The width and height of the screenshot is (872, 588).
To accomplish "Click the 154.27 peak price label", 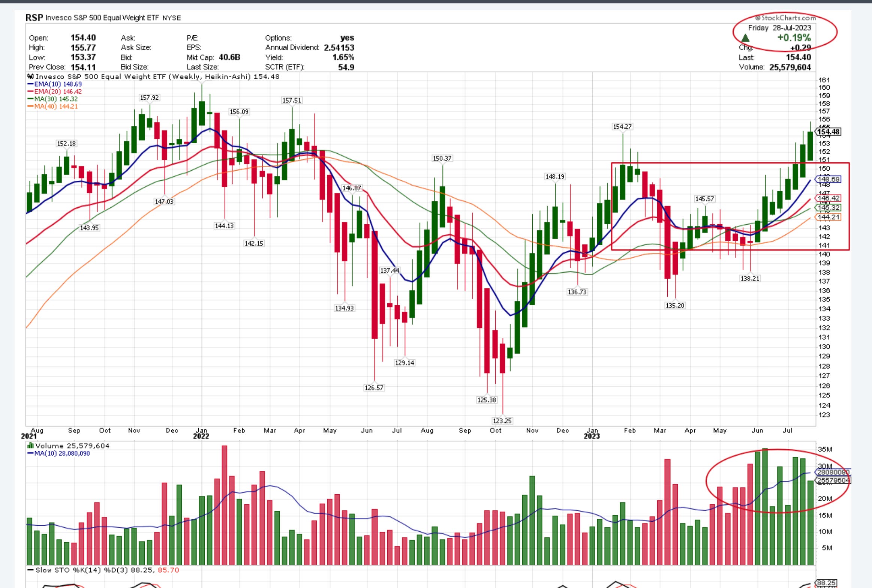I will (622, 126).
